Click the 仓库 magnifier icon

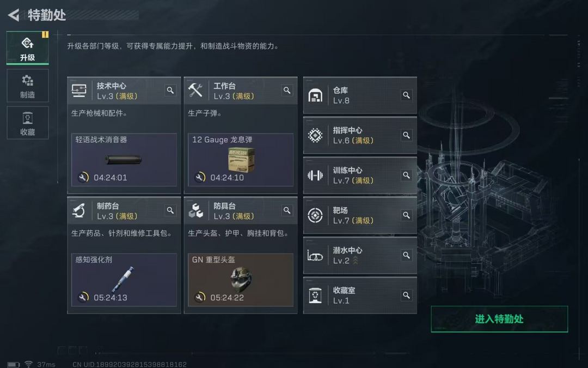[406, 95]
